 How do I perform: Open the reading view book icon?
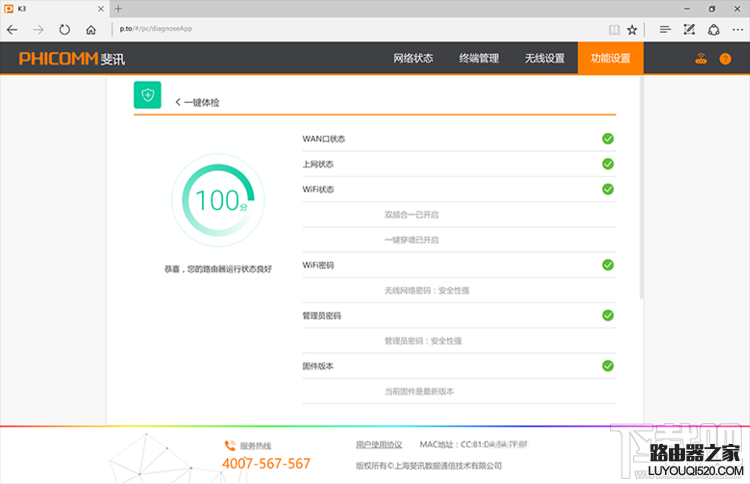point(614,30)
